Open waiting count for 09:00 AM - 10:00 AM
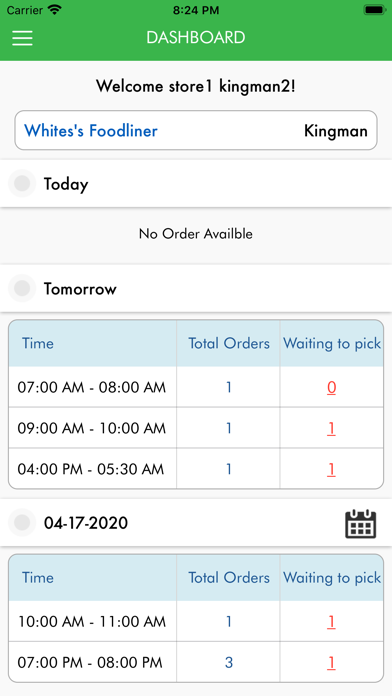This screenshot has height=696, width=392. (x=332, y=428)
